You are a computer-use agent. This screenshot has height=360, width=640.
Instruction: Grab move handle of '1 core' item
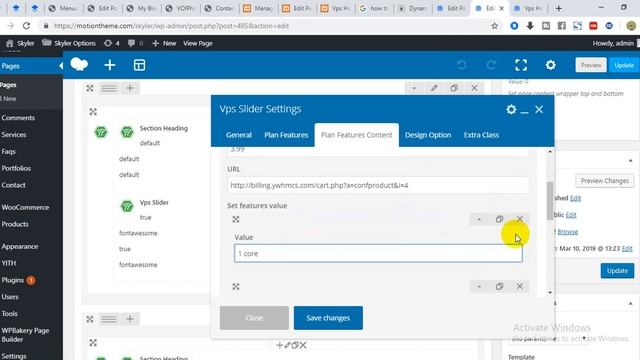coord(236,219)
